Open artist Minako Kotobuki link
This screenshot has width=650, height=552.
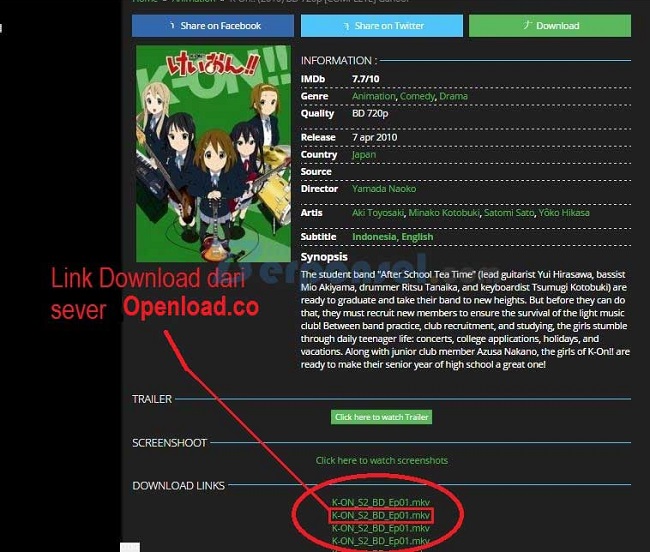click(444, 213)
